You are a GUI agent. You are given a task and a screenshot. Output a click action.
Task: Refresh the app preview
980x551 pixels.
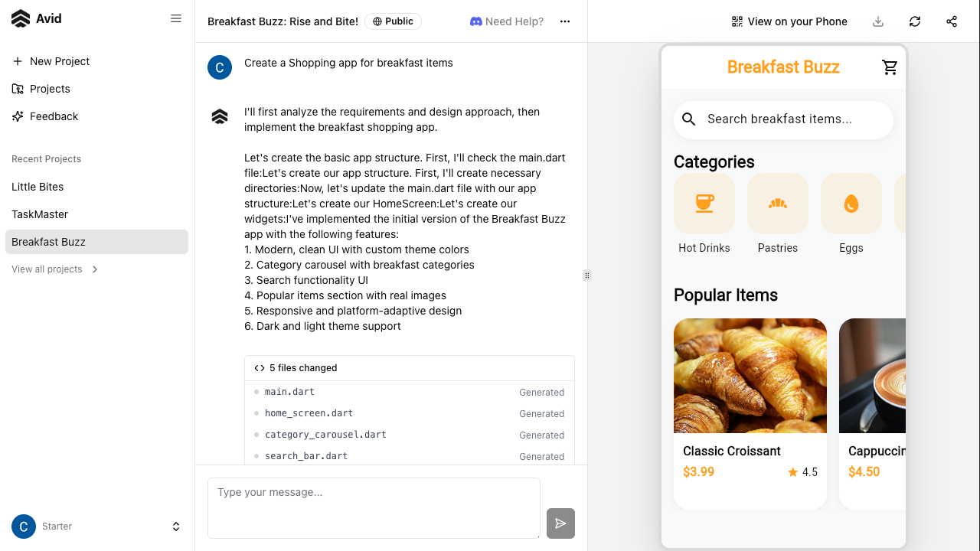tap(915, 21)
